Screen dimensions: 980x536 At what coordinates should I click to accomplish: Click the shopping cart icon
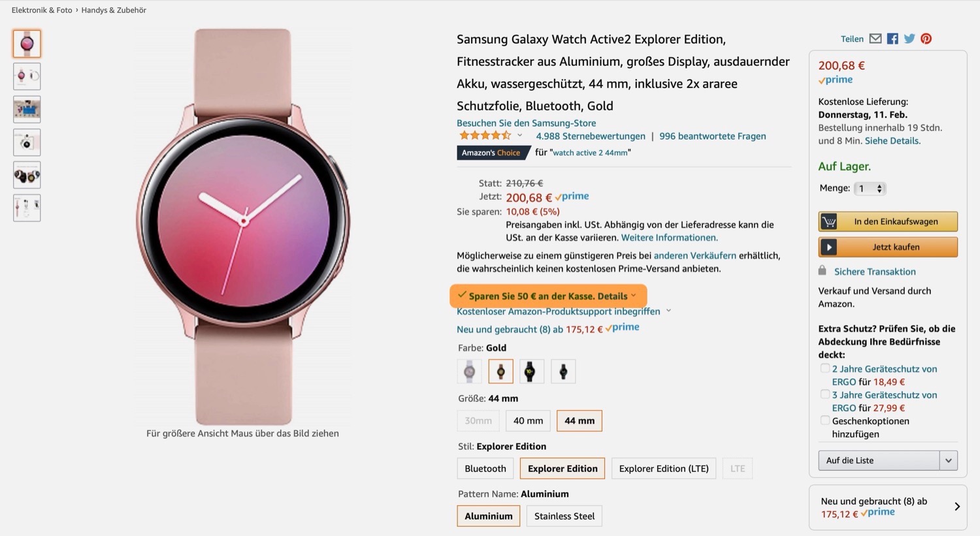point(829,221)
